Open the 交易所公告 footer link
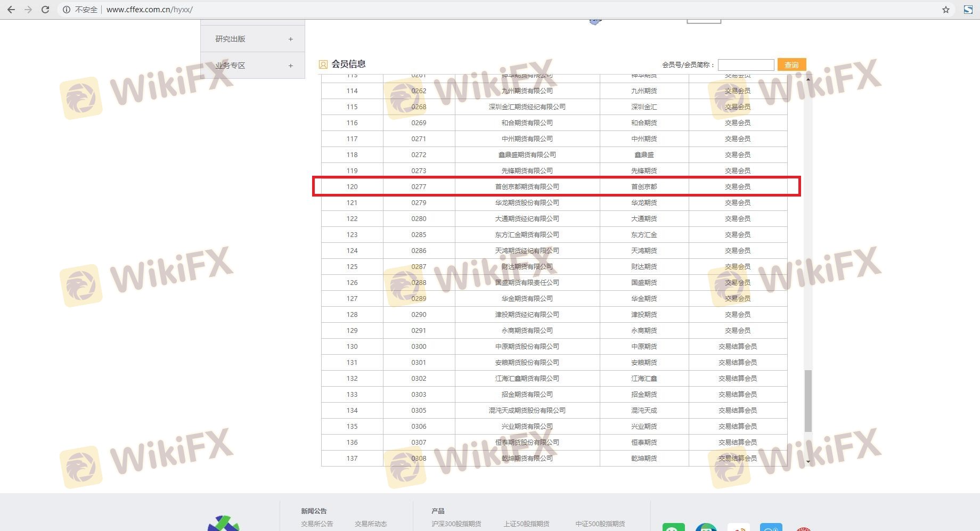 click(317, 524)
